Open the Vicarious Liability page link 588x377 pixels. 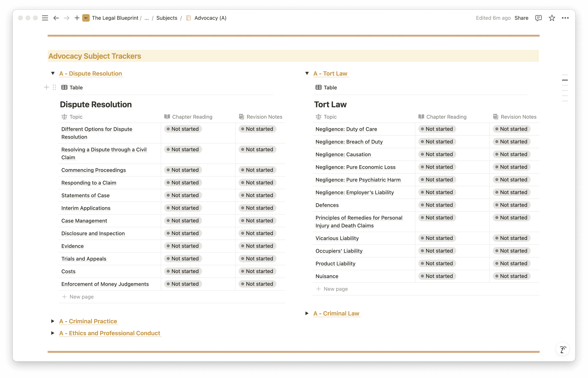pos(337,238)
